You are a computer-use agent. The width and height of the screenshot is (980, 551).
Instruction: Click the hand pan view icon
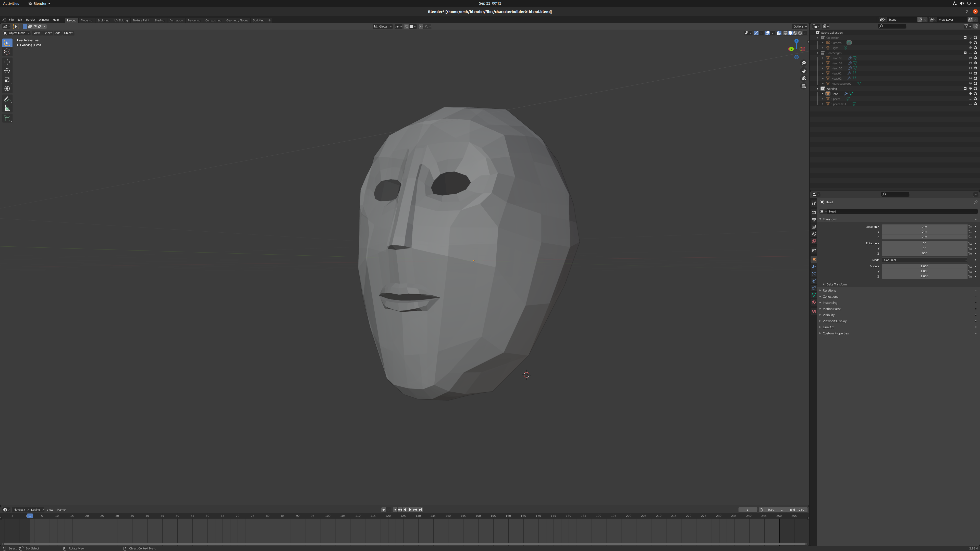[803, 71]
